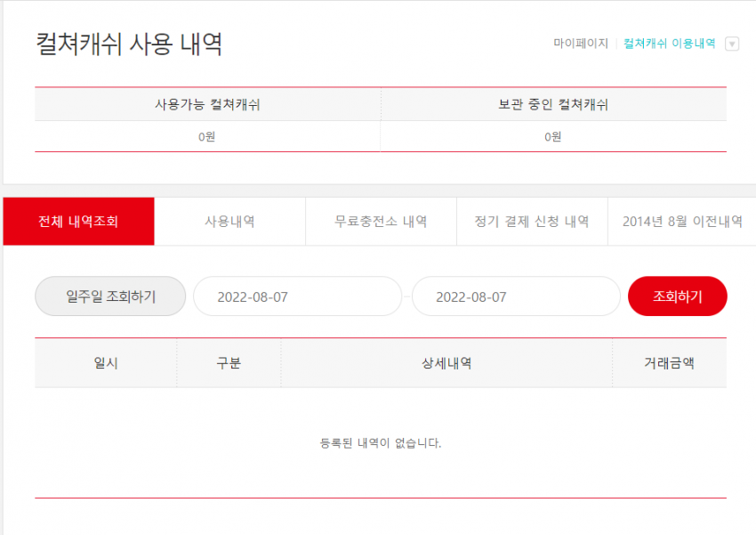The height and width of the screenshot is (535, 756).
Task: Click the 일주일 조회하기 button
Action: point(110,296)
